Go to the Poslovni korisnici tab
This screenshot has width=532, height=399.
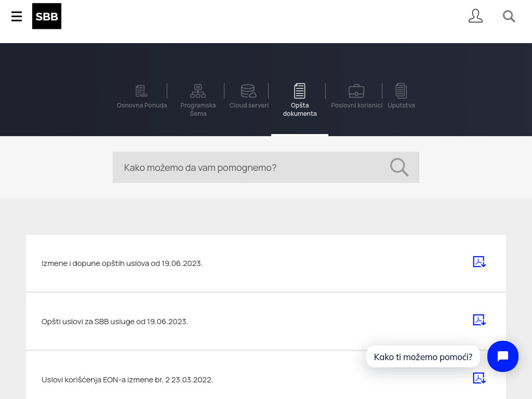(356, 97)
